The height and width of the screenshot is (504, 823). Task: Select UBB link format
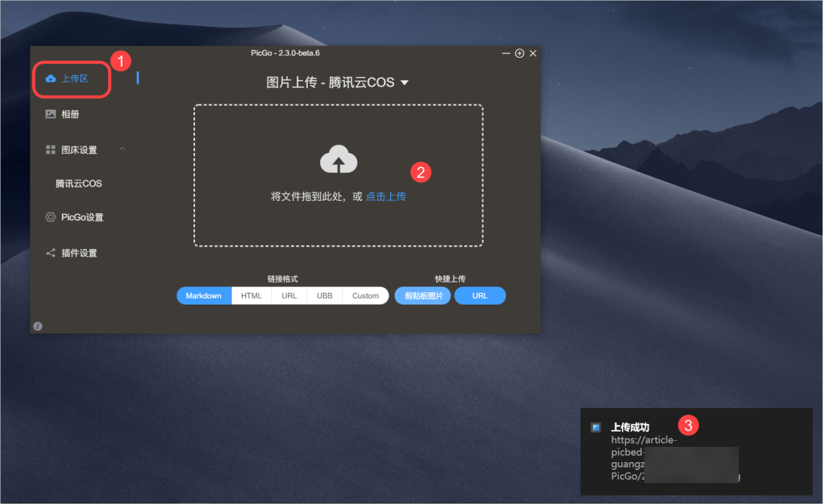[x=325, y=296]
